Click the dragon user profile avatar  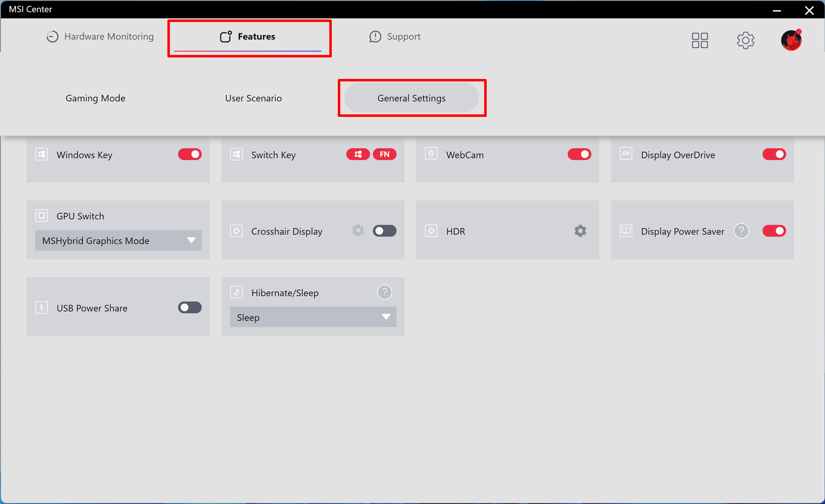point(791,40)
